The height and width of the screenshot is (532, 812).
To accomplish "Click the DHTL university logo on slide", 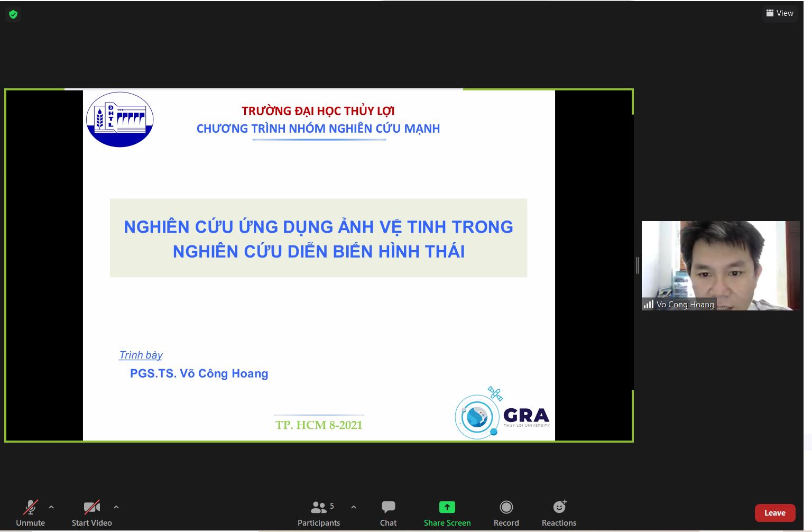I will pyautogui.click(x=120, y=120).
